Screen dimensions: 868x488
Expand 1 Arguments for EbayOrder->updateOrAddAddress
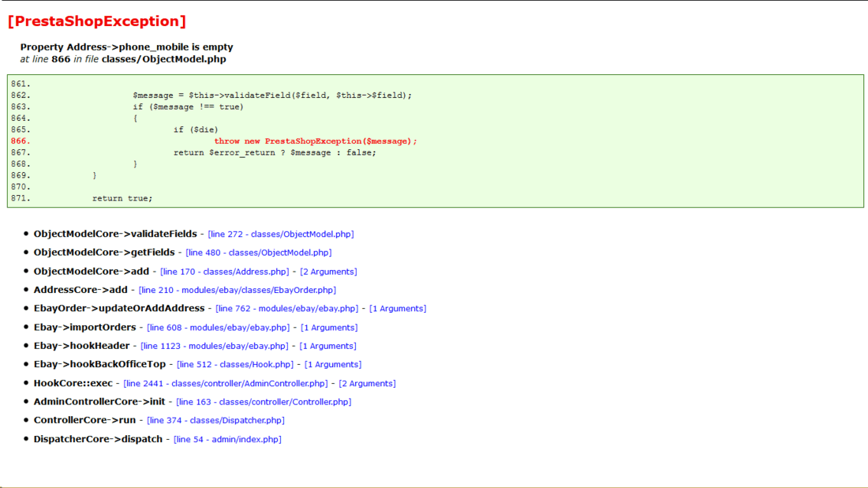(x=398, y=309)
